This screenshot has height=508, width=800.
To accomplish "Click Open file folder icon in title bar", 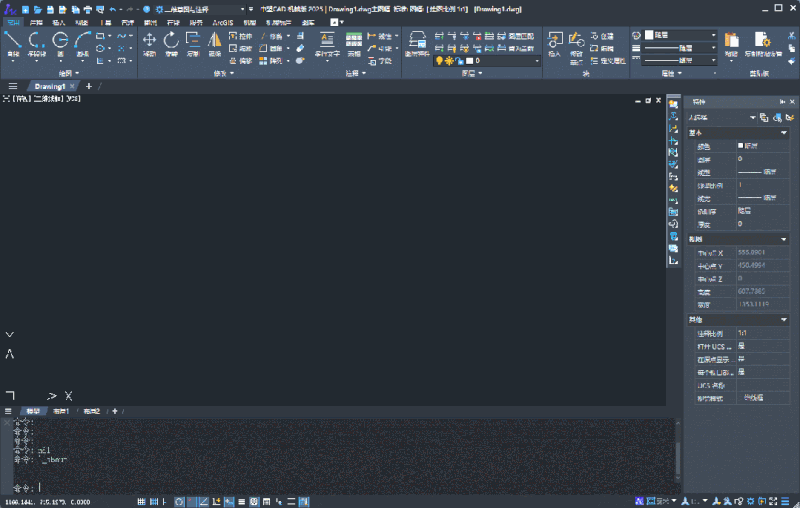I will pyautogui.click(x=38, y=9).
